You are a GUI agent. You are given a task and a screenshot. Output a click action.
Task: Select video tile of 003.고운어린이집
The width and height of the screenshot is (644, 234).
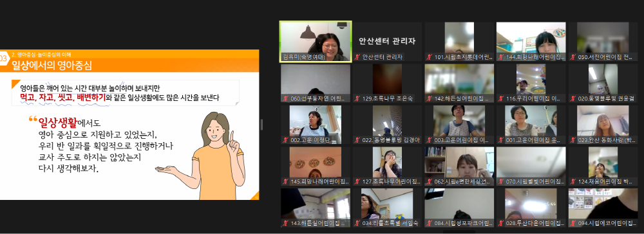click(459, 125)
